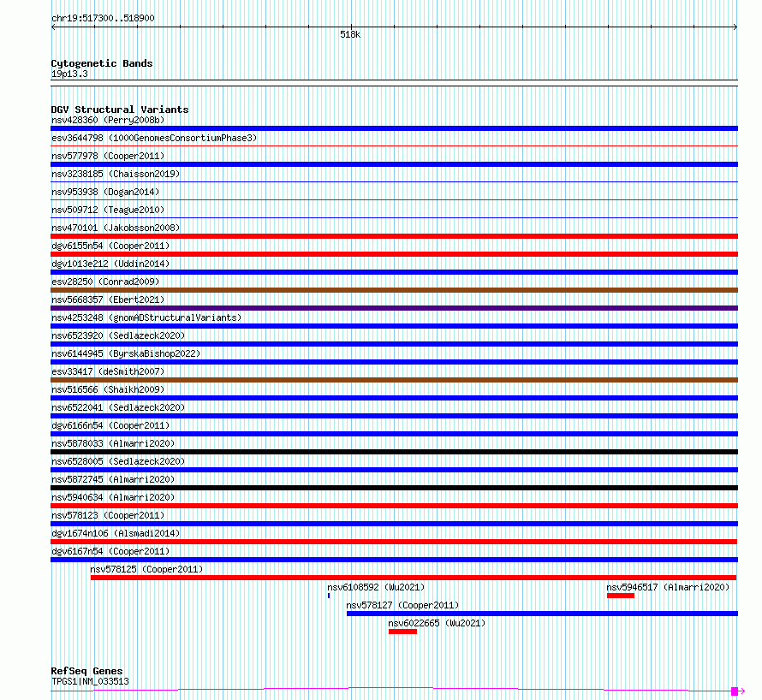Click nsv578127 (Cooper2011) label
Screen dimensions: 762x700
tap(402, 605)
